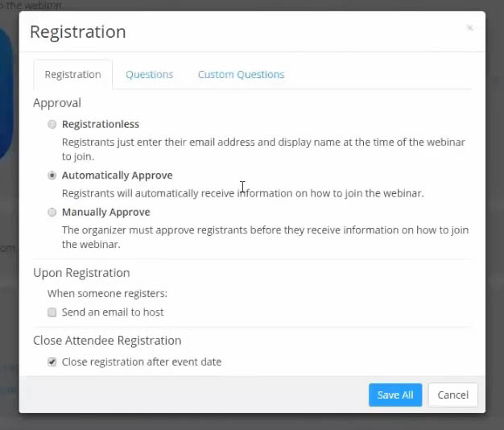This screenshot has width=504, height=430.
Task: Click the bold Registrationless label text
Action: pyautogui.click(x=100, y=124)
